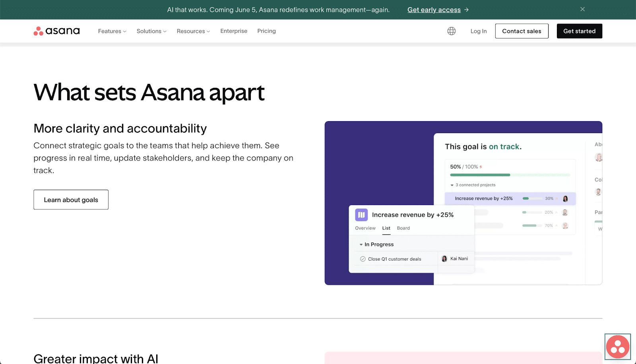
Task: Click the 70% project progress bar
Action: point(532,226)
